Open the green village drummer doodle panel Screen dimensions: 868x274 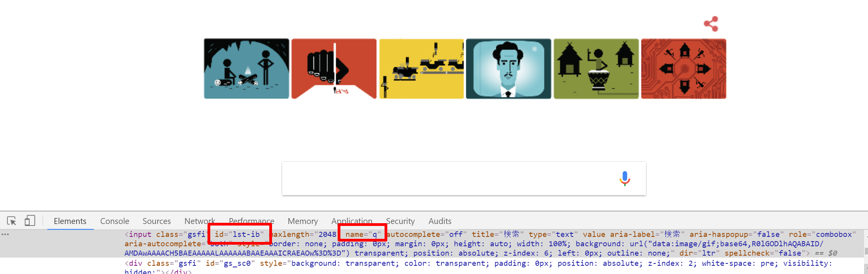(x=596, y=68)
